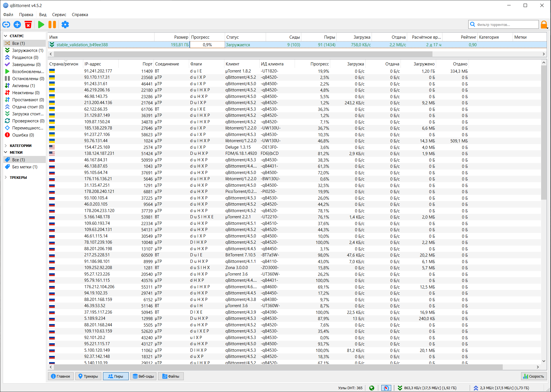Sort peers by Флаги column header
This screenshot has height=392, width=551.
pyautogui.click(x=207, y=64)
